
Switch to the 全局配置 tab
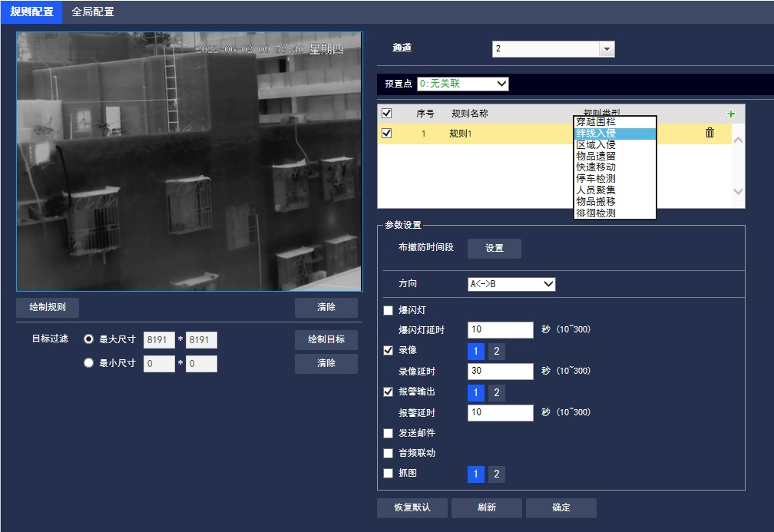click(x=93, y=12)
